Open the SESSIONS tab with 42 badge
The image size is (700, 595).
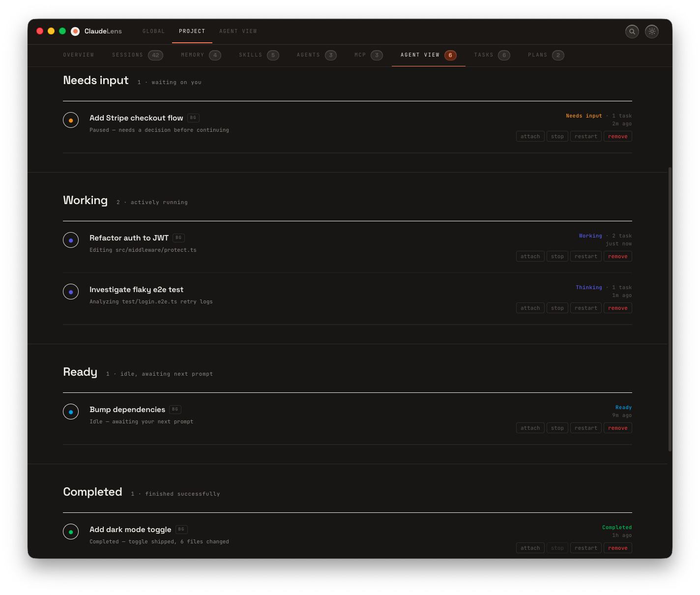[x=138, y=55]
